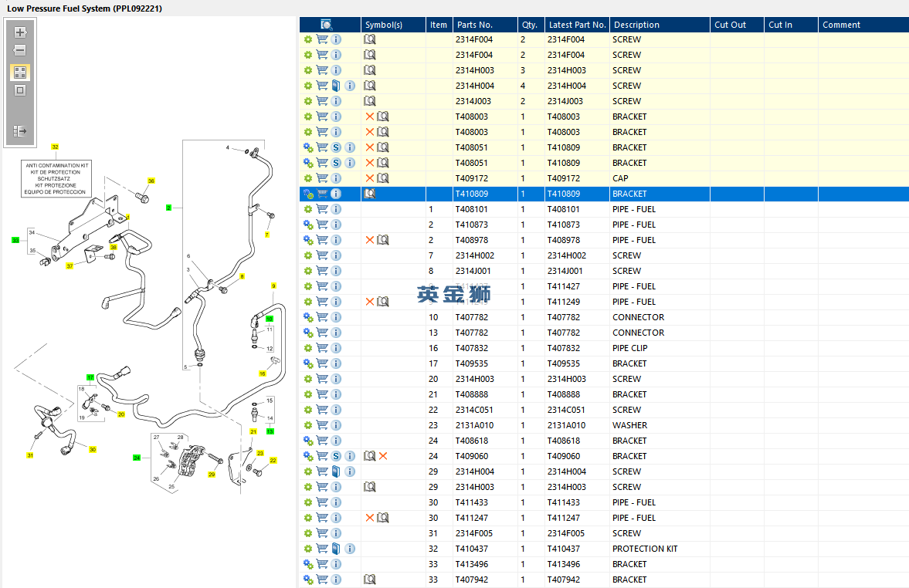Show info for T410437 PROTECTION KIT

[350, 549]
